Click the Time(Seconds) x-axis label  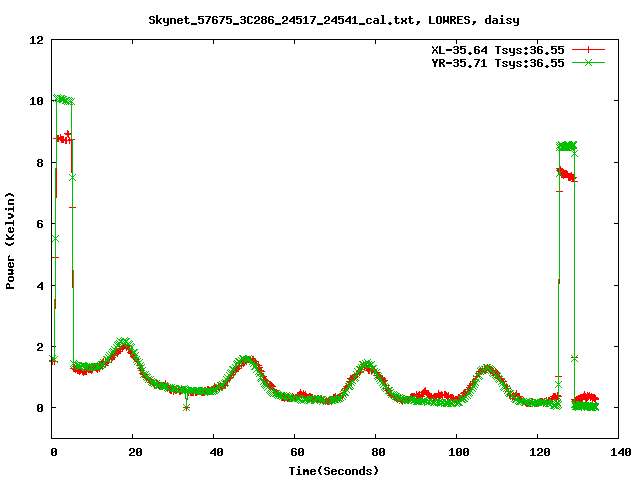[334, 470]
